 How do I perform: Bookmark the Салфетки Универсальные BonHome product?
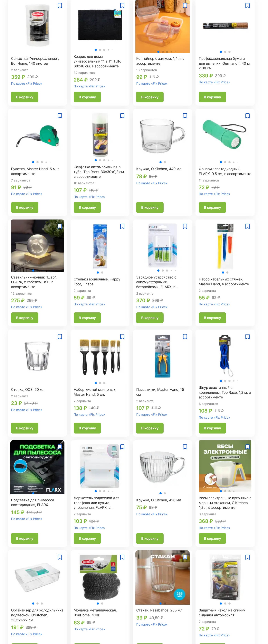60,5
